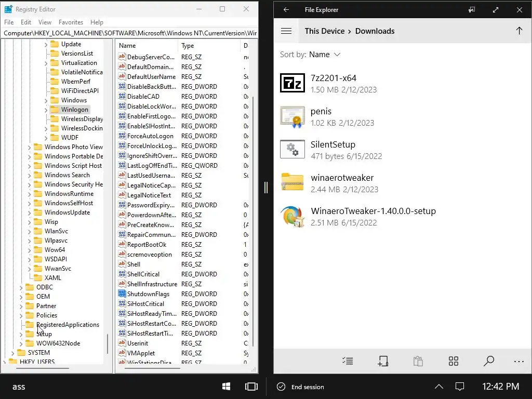
Task: Expand the Update registry key
Action: pos(46,45)
